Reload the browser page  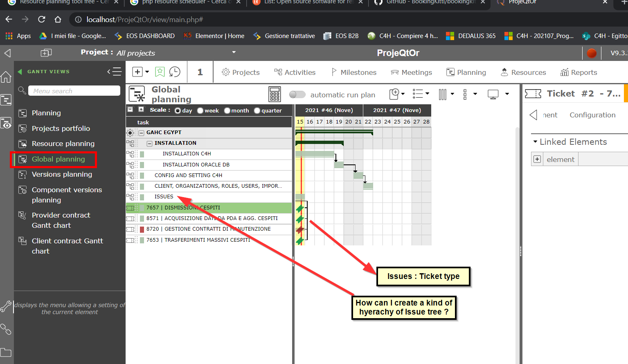pyautogui.click(x=42, y=19)
